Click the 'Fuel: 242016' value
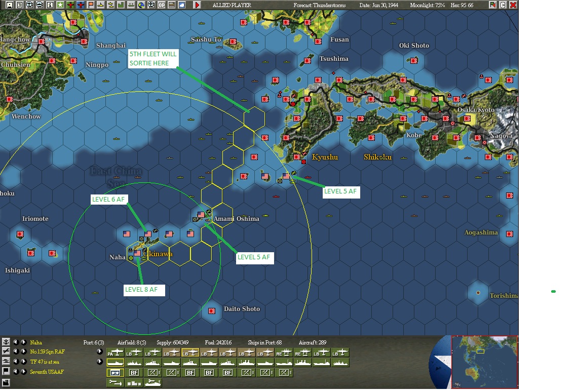The width and height of the screenshot is (576, 392). [x=218, y=342]
